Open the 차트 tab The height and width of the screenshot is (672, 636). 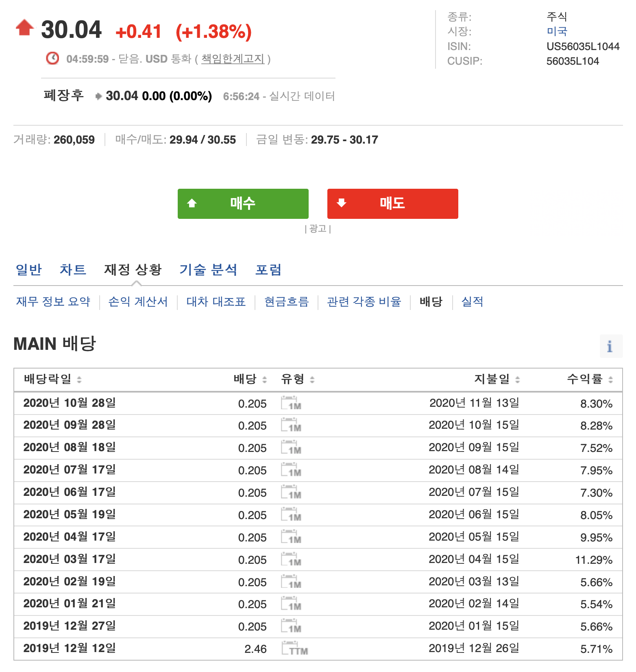(73, 269)
